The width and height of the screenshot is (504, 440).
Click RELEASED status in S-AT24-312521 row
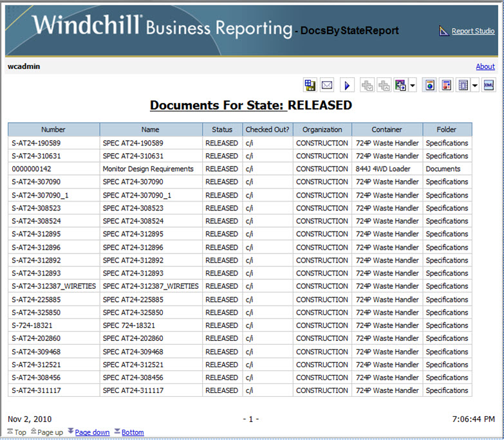(x=222, y=365)
